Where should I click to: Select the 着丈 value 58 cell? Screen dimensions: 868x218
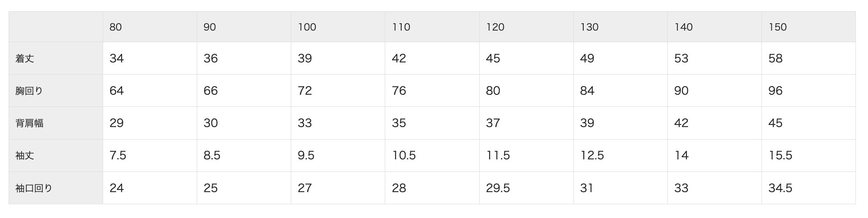click(x=808, y=58)
